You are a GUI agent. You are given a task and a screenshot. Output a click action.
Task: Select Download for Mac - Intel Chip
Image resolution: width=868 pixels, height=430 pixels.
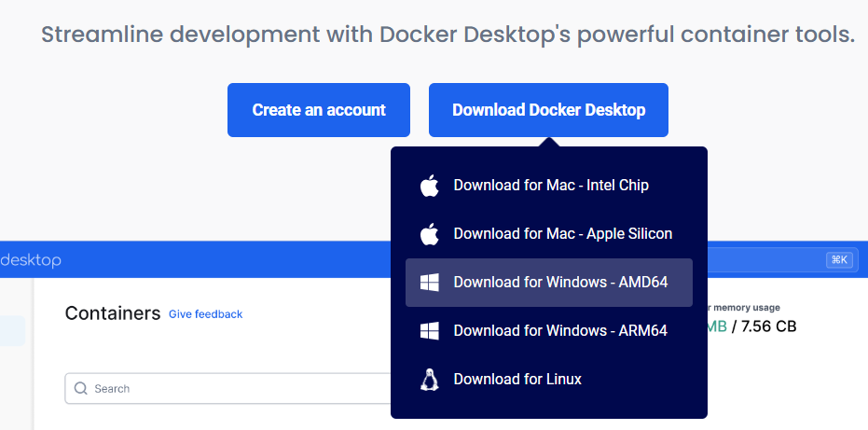pyautogui.click(x=548, y=186)
